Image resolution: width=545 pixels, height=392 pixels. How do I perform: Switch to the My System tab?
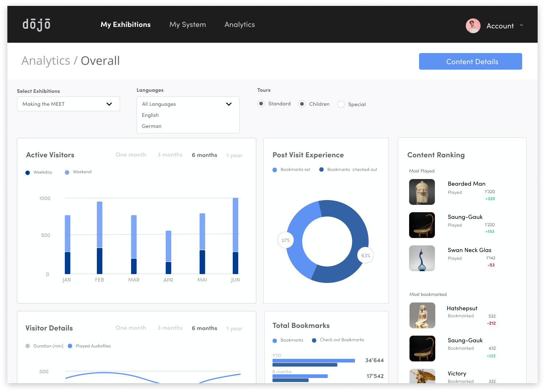pos(188,25)
